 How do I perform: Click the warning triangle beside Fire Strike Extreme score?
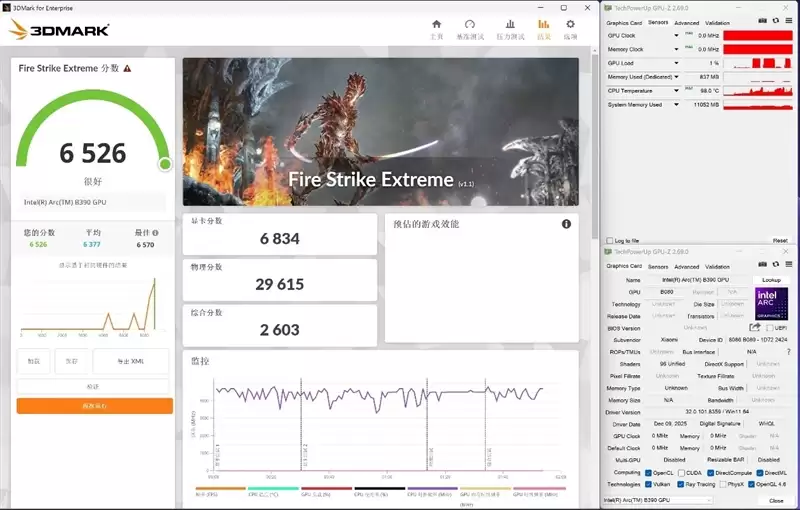[127, 68]
